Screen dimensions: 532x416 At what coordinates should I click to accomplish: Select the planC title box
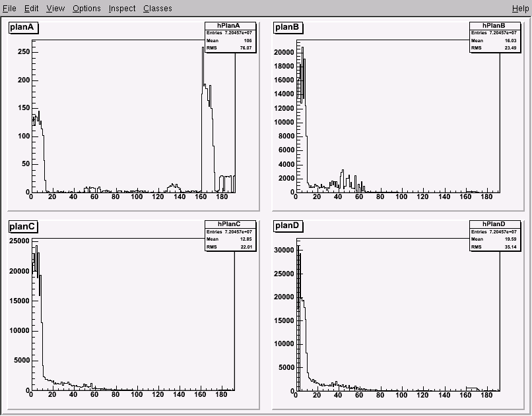tap(23, 226)
